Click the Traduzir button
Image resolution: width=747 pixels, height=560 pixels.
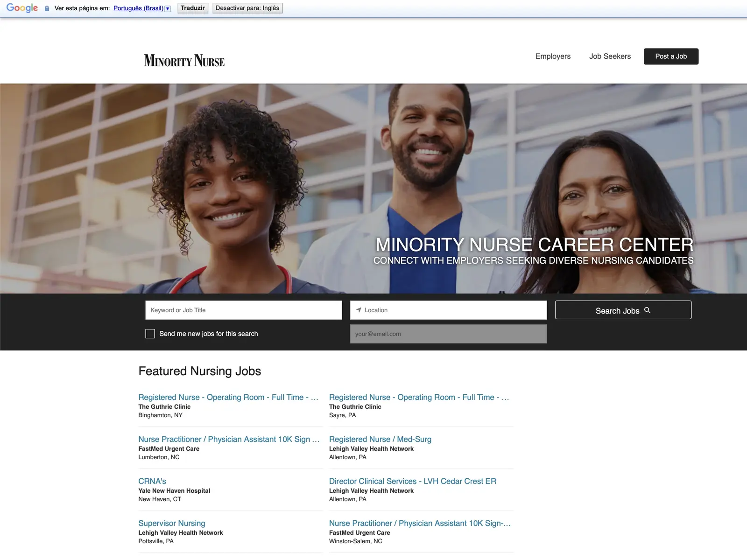pyautogui.click(x=193, y=8)
